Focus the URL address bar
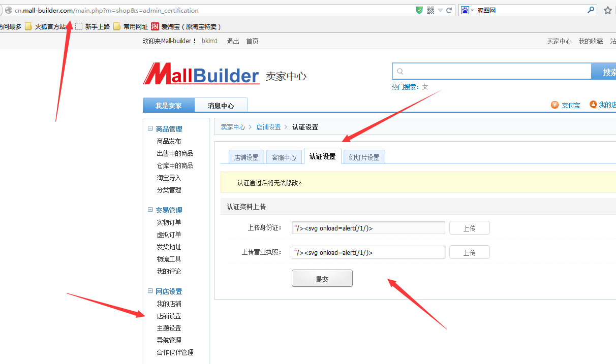This screenshot has height=364, width=616. (213, 10)
